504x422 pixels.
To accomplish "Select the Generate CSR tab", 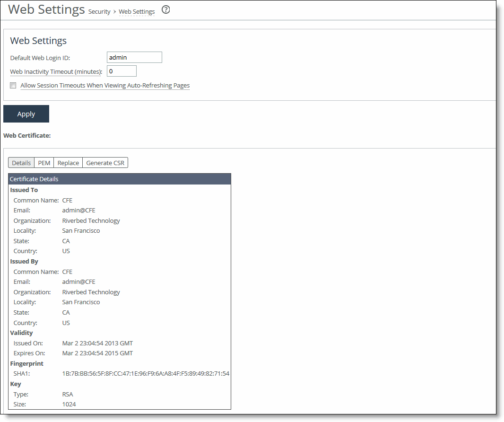I will coord(105,162).
